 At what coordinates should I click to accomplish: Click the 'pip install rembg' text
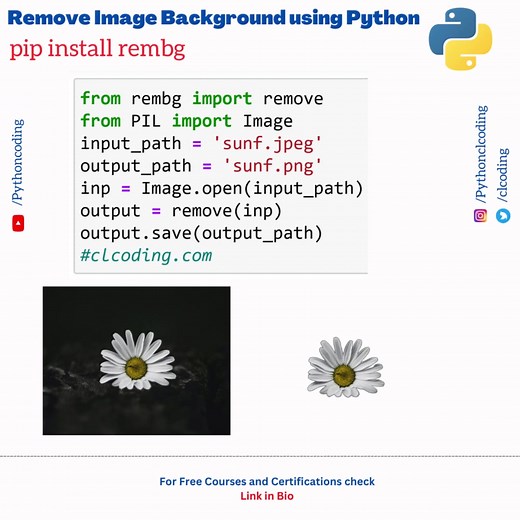(97, 49)
